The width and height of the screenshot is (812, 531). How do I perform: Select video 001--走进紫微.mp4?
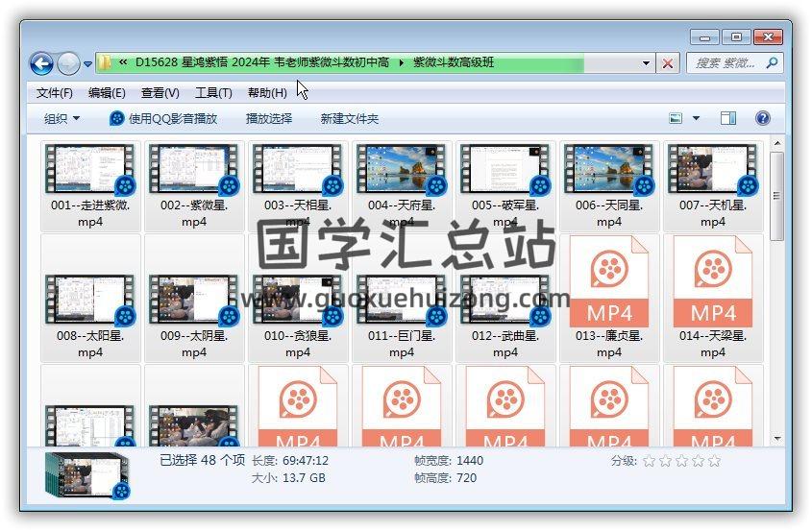coord(90,185)
